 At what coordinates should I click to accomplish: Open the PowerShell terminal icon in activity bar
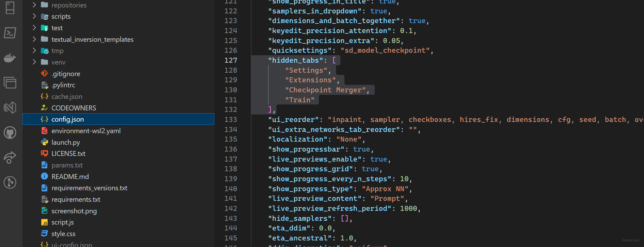10,33
